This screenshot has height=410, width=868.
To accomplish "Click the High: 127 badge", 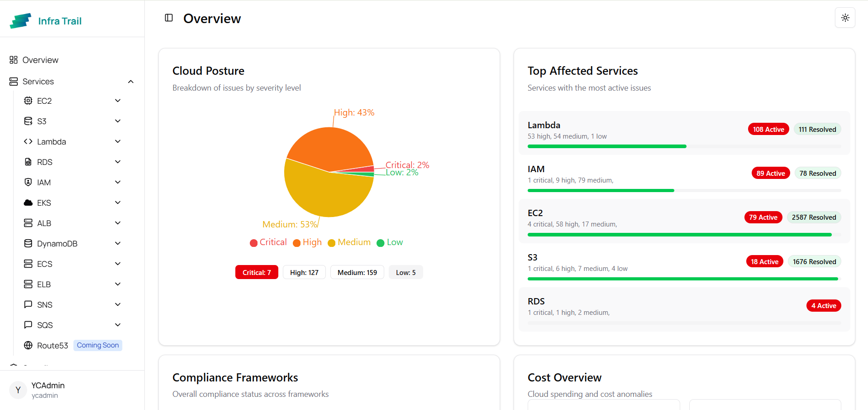I will pos(304,272).
